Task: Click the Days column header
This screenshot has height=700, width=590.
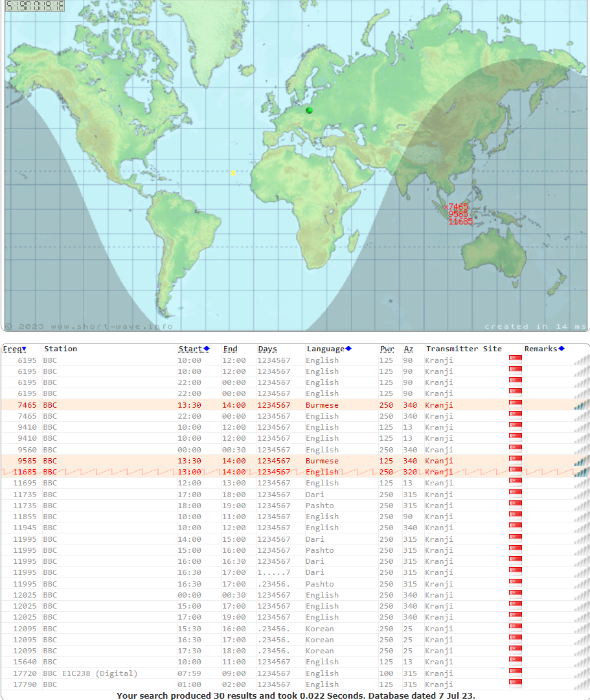Action: [x=267, y=349]
